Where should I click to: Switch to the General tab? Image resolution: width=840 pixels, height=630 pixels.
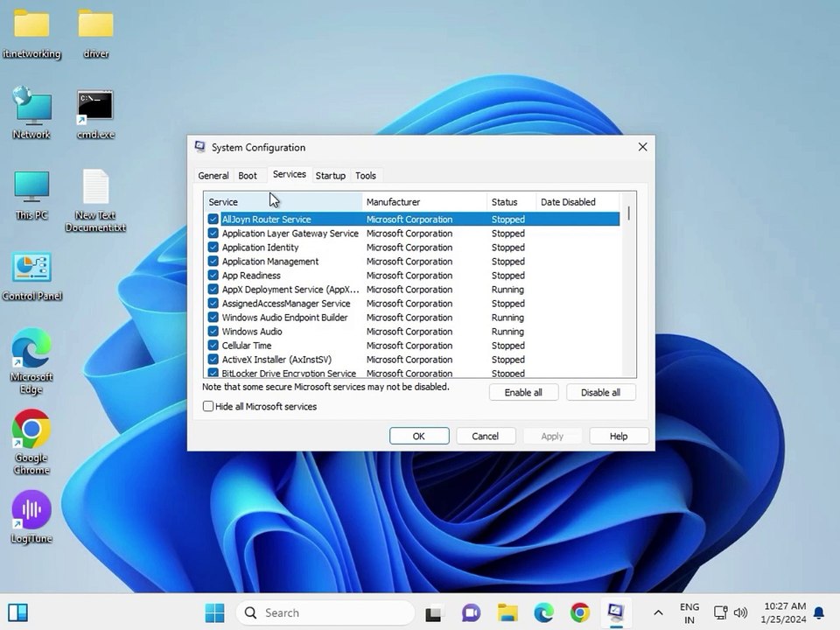pyautogui.click(x=213, y=175)
